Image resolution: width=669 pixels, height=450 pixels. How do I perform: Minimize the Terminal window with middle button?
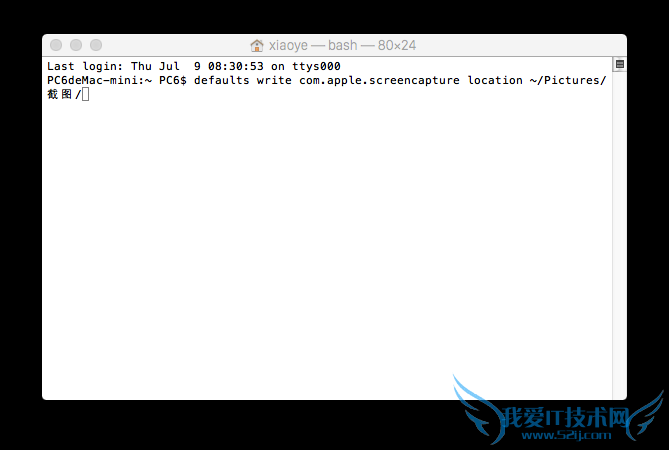pyautogui.click(x=76, y=45)
